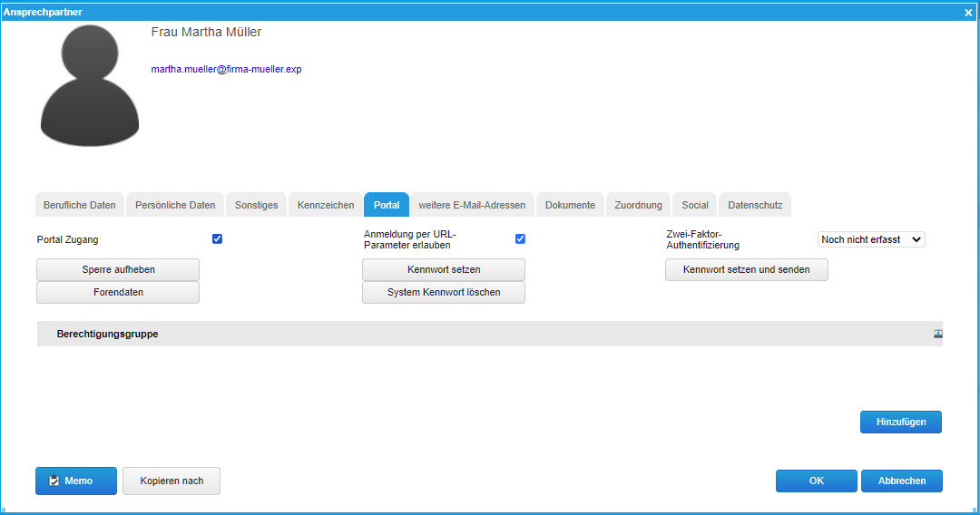Switch to the Dokumente tab
The image size is (980, 515).
tap(570, 205)
